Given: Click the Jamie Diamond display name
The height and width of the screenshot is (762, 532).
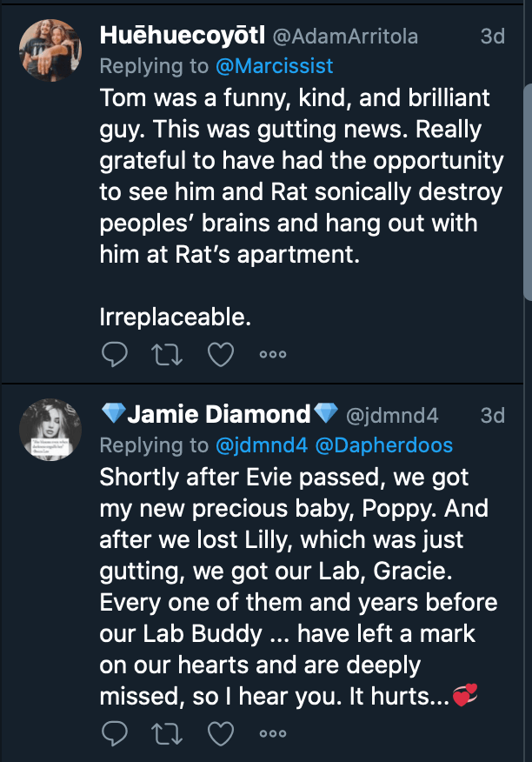Looking at the screenshot, I should 218,416.
